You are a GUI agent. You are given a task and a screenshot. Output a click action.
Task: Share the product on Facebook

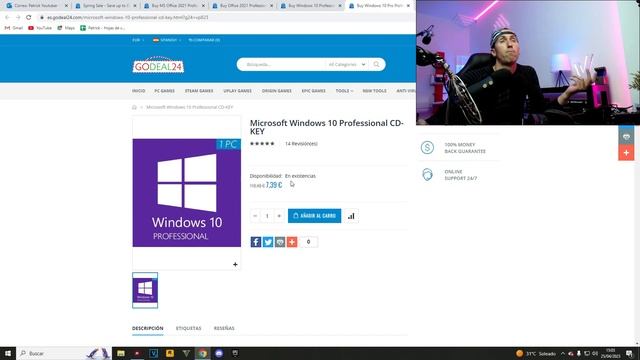click(x=256, y=242)
